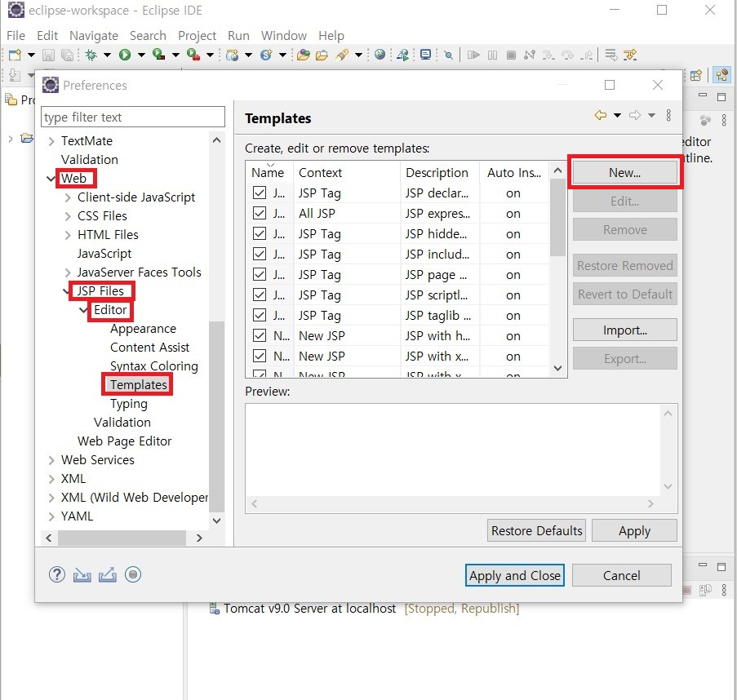
Task: Expand Client-side JavaScript node
Action: (x=68, y=197)
